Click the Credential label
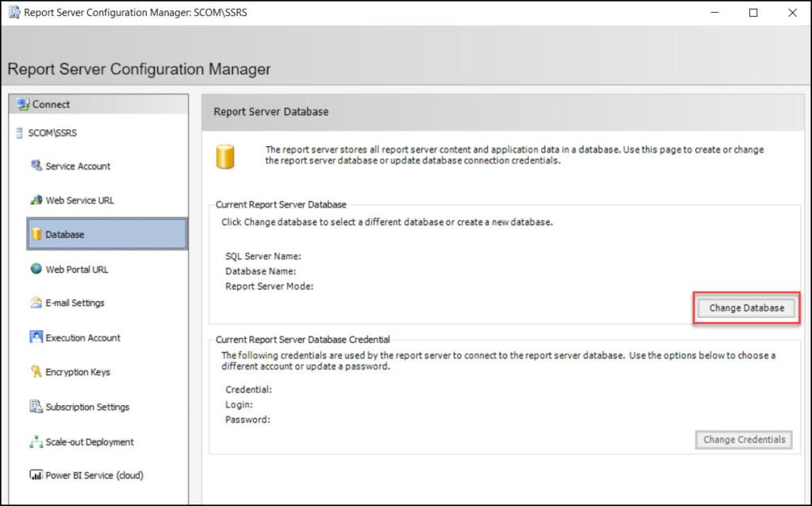This screenshot has height=506, width=812. (248, 389)
